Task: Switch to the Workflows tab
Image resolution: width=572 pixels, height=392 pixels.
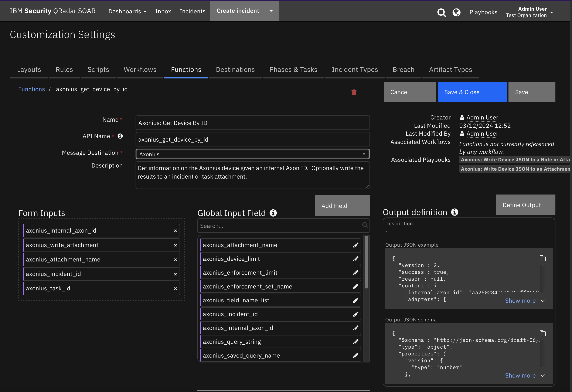Action: [x=140, y=70]
